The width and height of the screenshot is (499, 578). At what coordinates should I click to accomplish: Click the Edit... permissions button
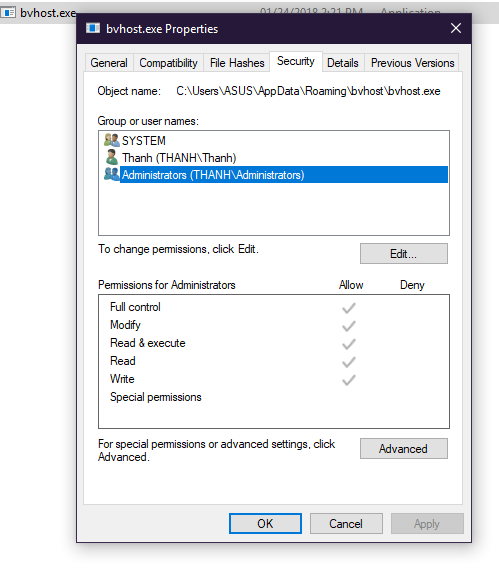click(x=404, y=254)
